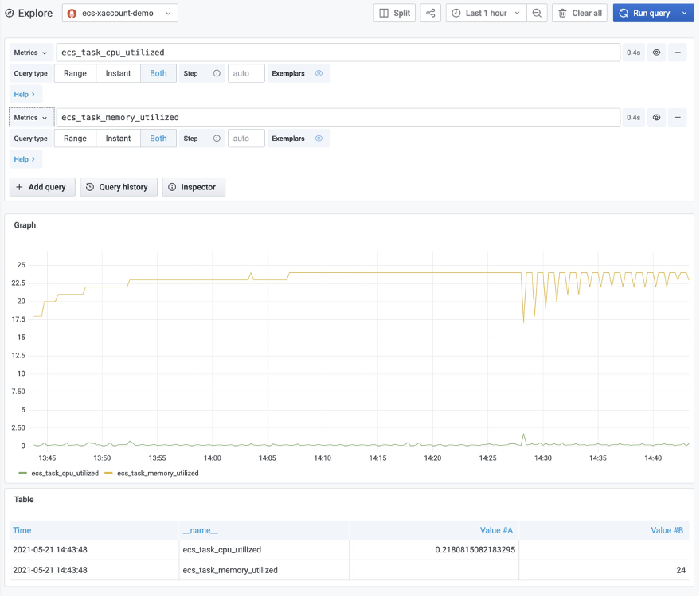Click the zoom out magnifier icon
Screen dimensions: 700x597
538,13
